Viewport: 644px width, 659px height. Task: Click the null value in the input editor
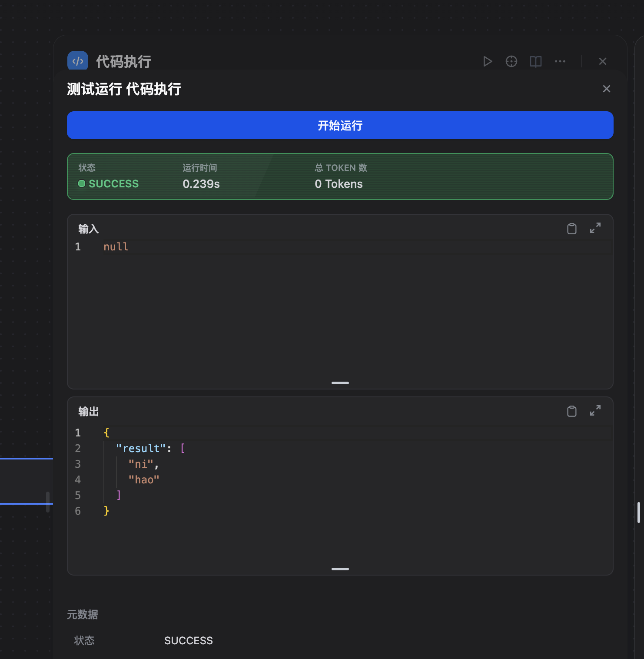tap(116, 246)
